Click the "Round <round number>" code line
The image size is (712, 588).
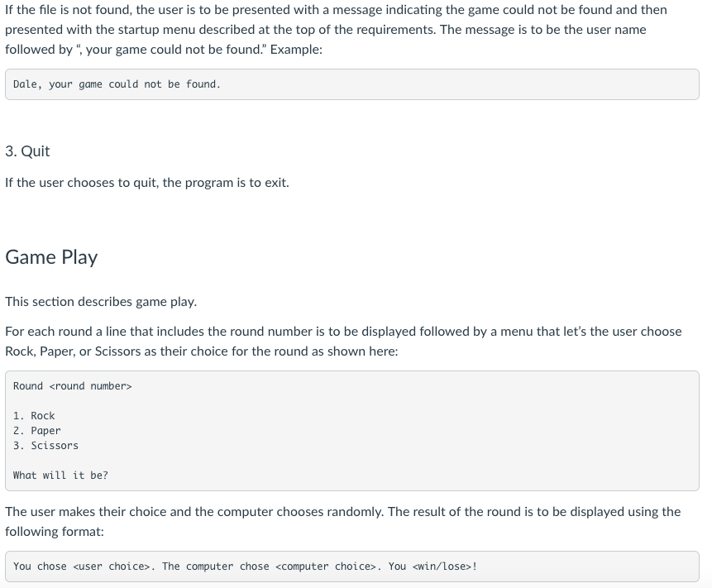pyautogui.click(x=72, y=386)
